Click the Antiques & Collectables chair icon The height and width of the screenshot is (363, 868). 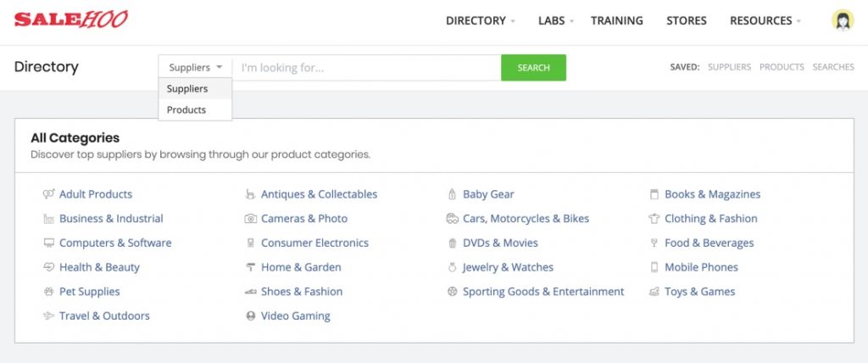(x=250, y=194)
